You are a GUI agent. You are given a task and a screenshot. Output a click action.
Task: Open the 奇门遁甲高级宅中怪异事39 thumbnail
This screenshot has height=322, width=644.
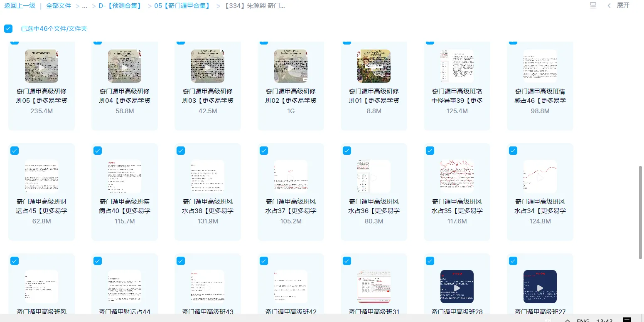(x=457, y=66)
